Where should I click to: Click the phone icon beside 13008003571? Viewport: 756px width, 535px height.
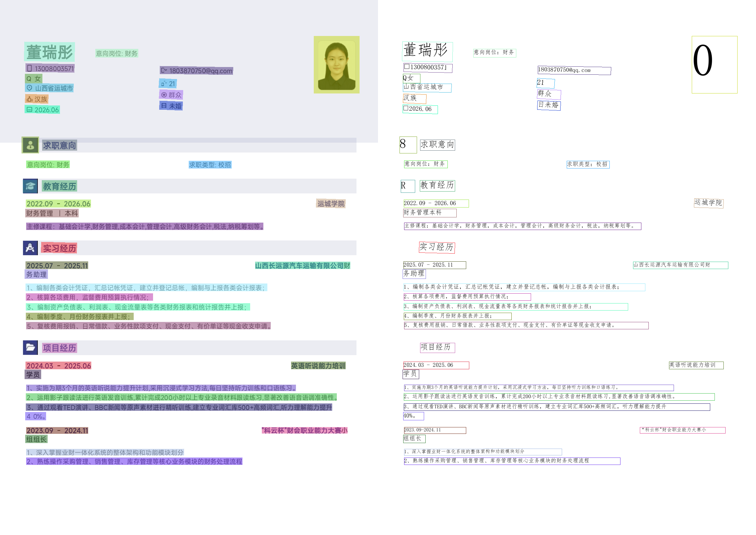coord(29,68)
